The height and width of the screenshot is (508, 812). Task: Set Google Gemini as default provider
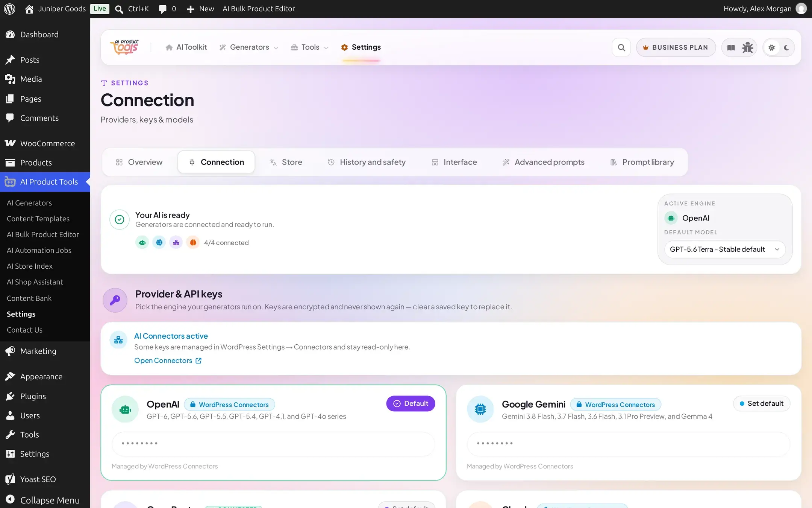pos(761,403)
